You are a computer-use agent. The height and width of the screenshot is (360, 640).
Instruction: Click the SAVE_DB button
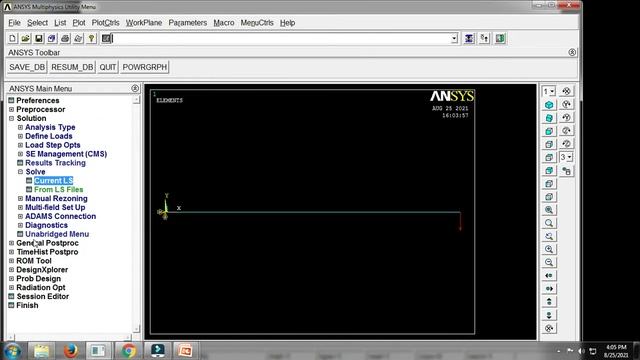tap(27, 67)
